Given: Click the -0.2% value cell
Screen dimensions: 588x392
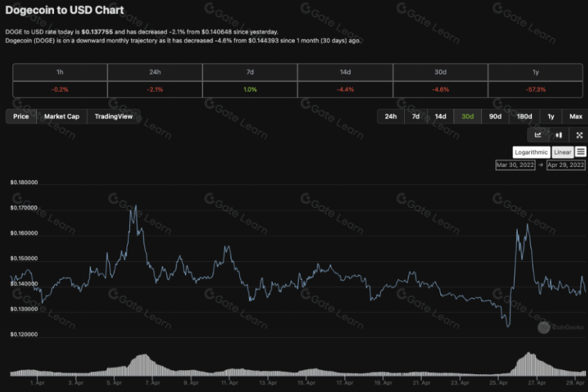Looking at the screenshot, I should [60, 90].
